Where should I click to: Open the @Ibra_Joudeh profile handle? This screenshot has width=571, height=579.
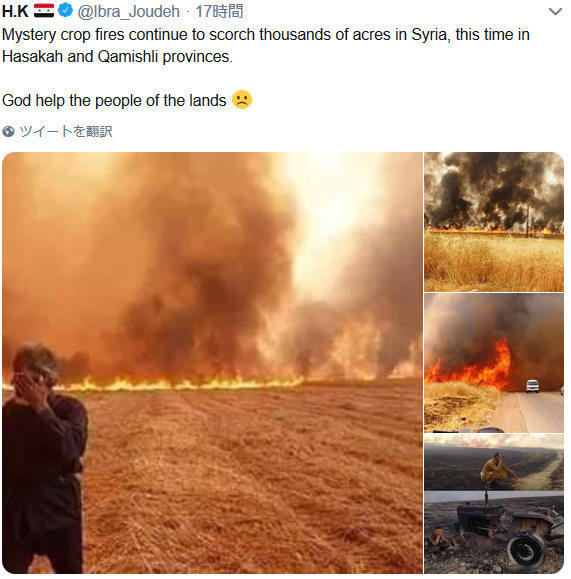(x=128, y=11)
